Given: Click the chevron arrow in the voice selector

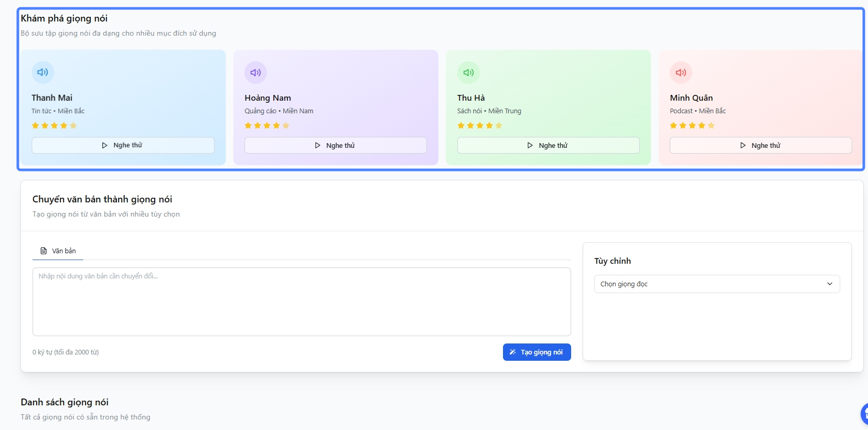Looking at the screenshot, I should click(x=830, y=284).
